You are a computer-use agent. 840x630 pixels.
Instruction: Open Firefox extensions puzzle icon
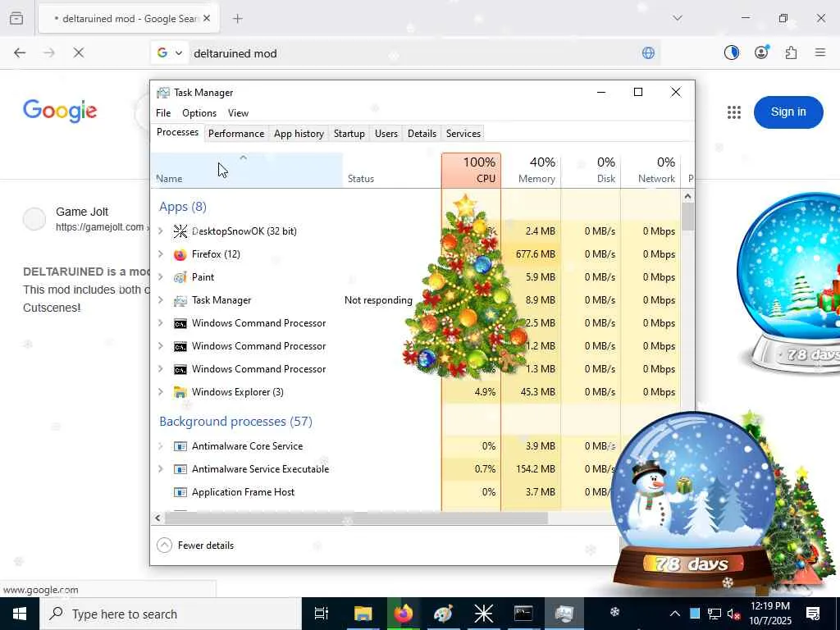tap(791, 52)
